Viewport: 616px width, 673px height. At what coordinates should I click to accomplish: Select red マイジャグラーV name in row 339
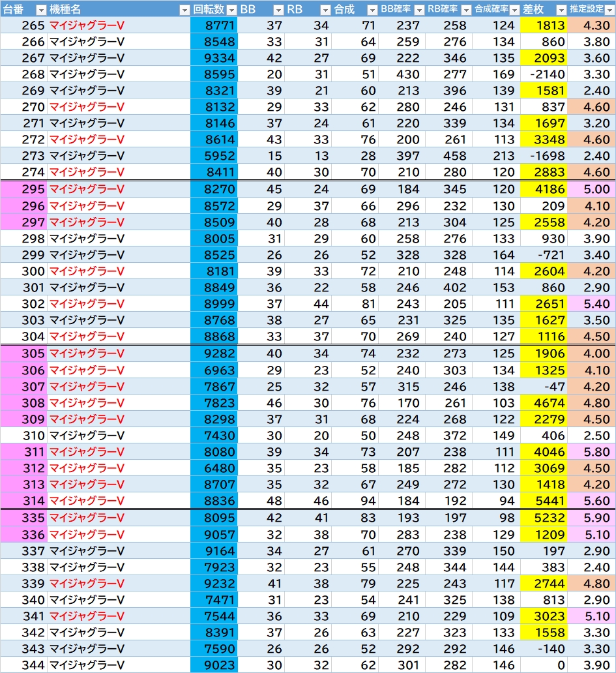(x=87, y=584)
